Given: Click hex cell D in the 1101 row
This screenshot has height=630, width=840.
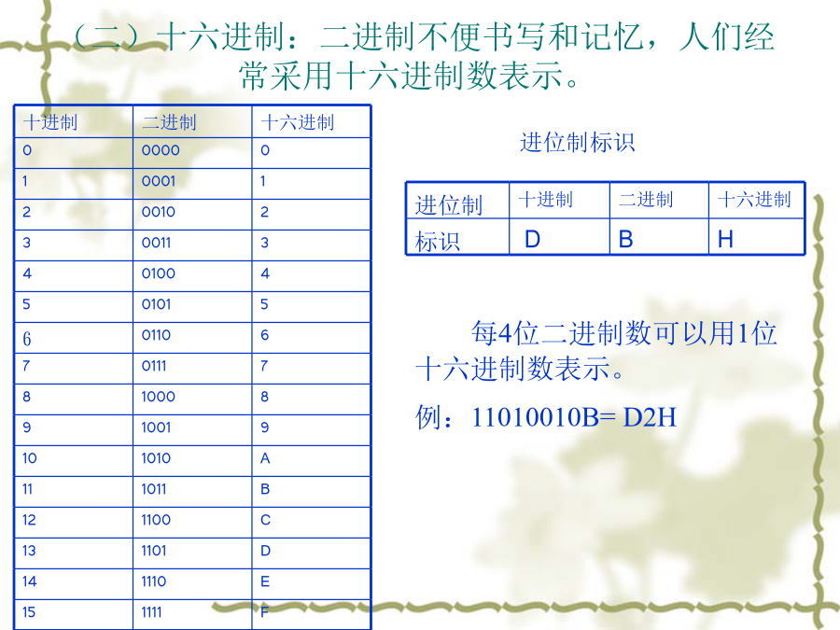Looking at the screenshot, I should [x=311, y=553].
